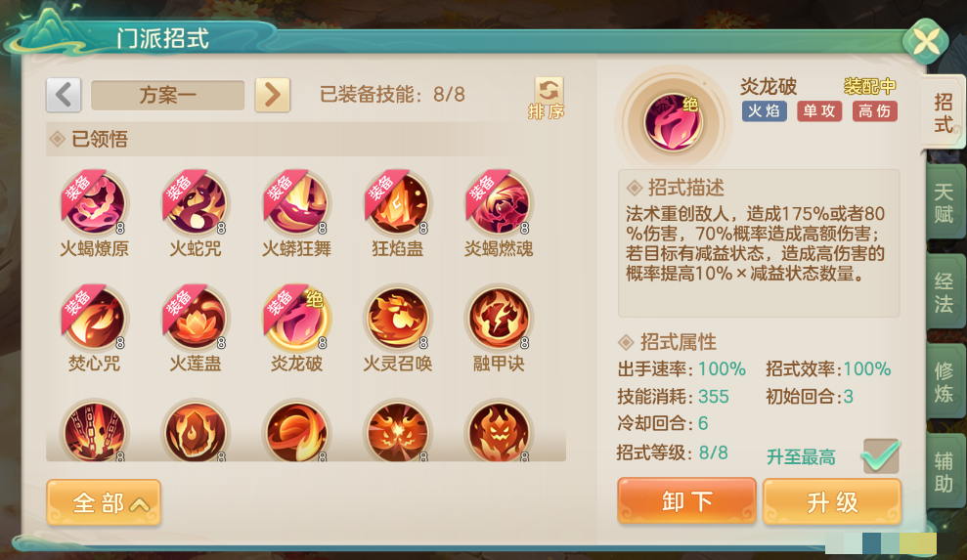
Task: Go to next scheme with right arrow
Action: (273, 95)
